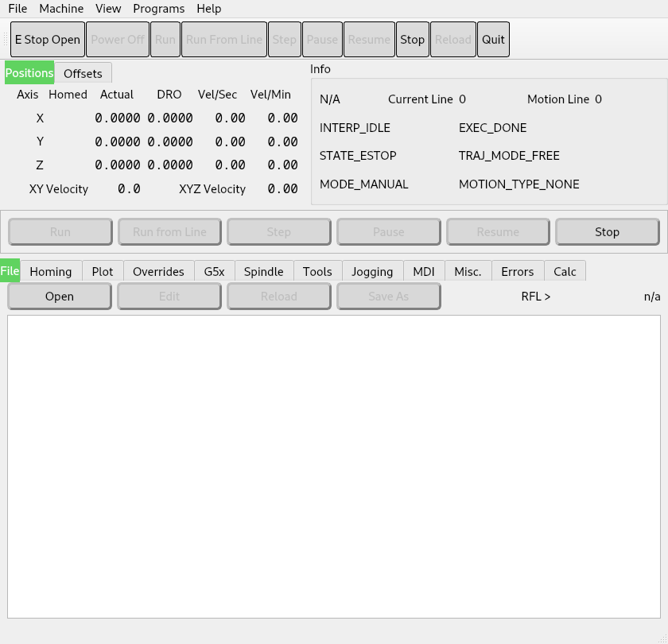Open the Overrides tab
This screenshot has width=668, height=644.
click(158, 272)
